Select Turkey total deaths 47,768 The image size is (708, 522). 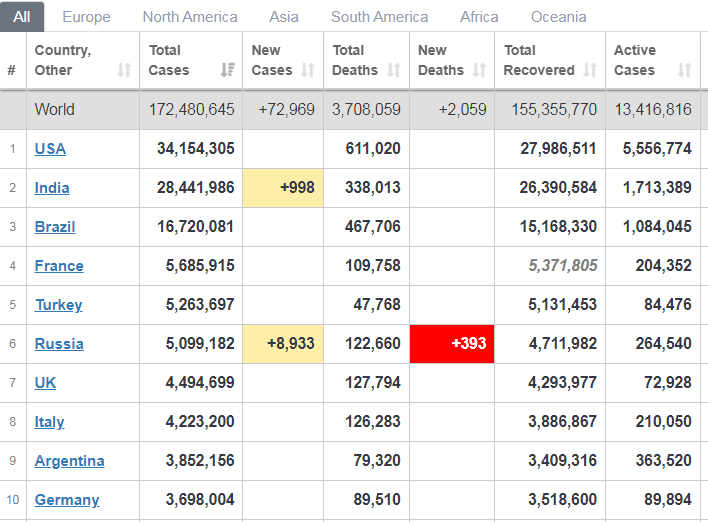point(377,305)
